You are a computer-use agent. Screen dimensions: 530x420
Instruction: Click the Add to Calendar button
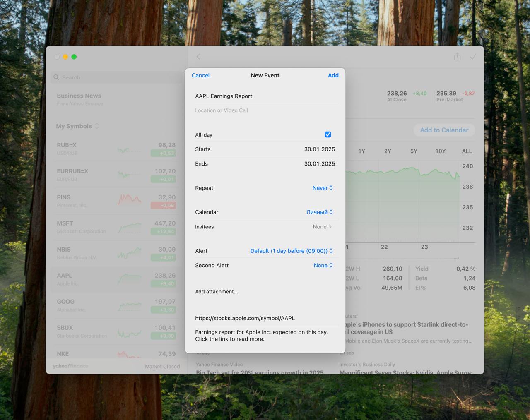pos(444,130)
